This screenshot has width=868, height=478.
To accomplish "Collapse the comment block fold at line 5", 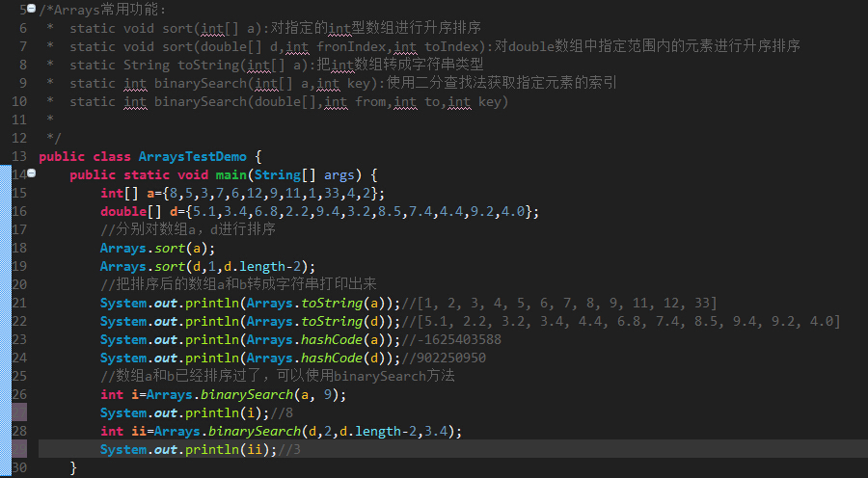I will (32, 9).
